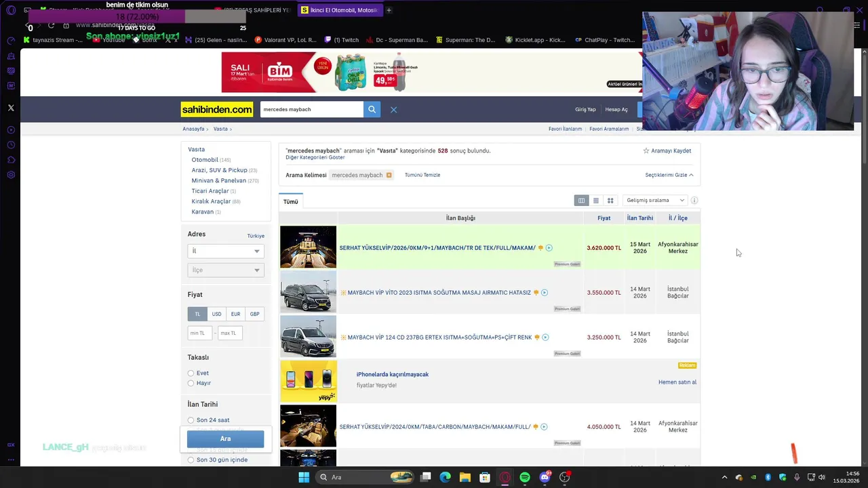This screenshot has height=488, width=868.
Task: Open Opera GX from the taskbar
Action: [x=505, y=477]
